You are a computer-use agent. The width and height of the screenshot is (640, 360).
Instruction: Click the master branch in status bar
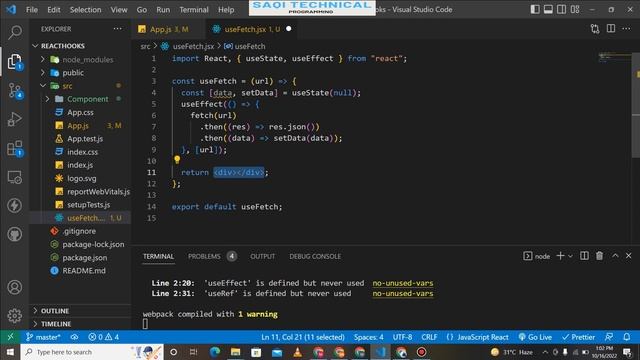tap(43, 337)
